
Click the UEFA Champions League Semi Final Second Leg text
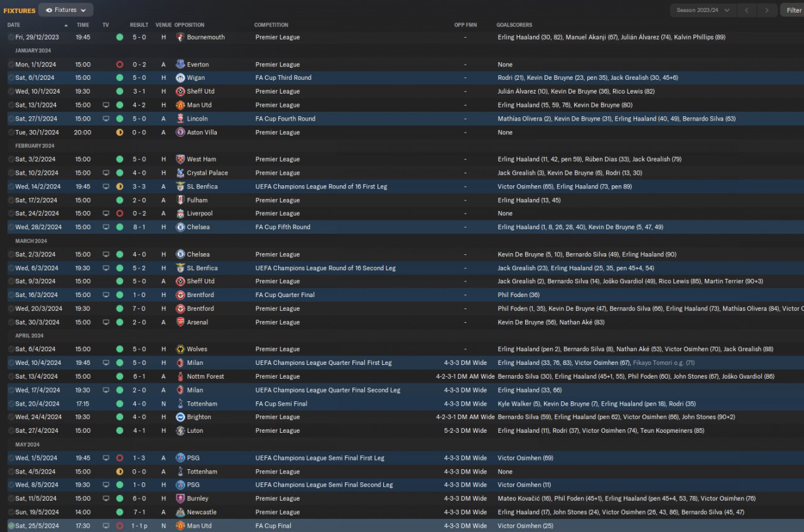(x=324, y=485)
